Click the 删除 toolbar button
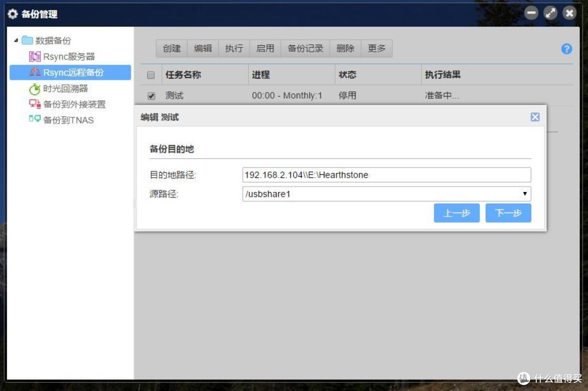588x391 pixels. 345,48
